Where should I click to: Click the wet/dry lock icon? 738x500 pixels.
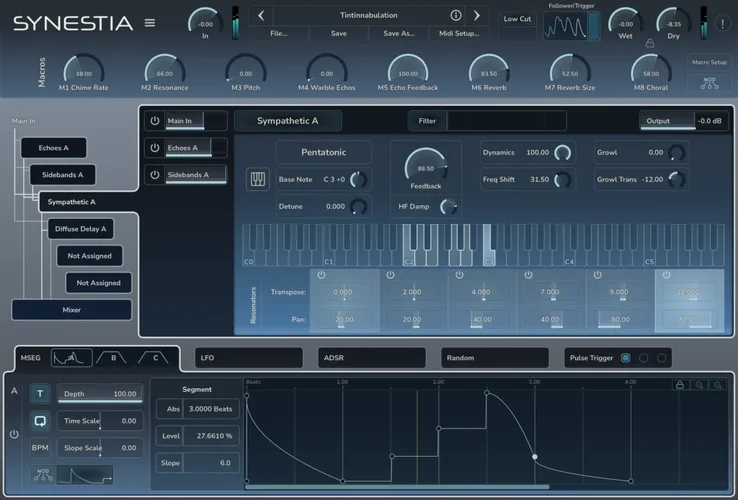coord(650,43)
